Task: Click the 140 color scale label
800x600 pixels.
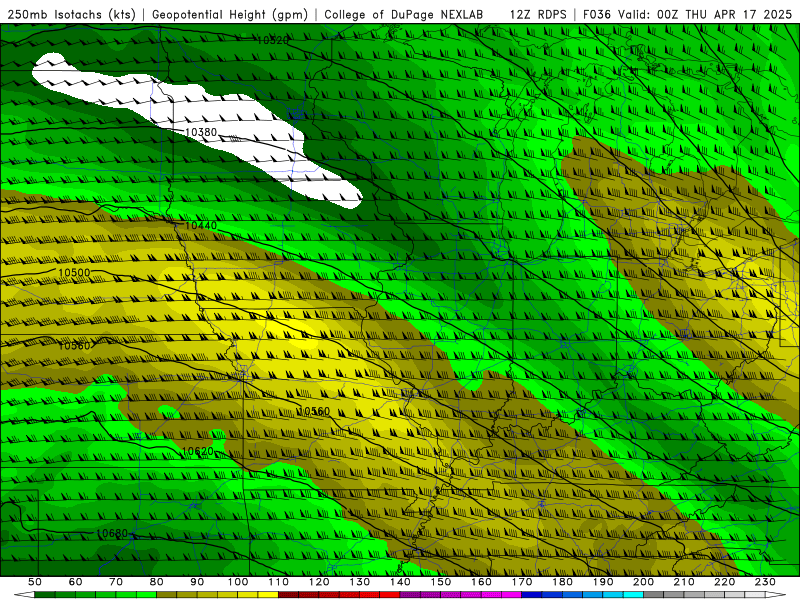Action: click(400, 582)
